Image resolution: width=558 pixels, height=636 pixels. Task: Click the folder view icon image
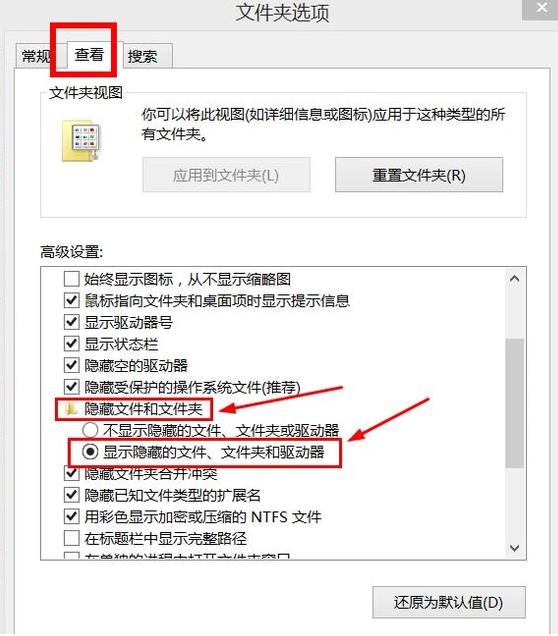pyautogui.click(x=81, y=140)
